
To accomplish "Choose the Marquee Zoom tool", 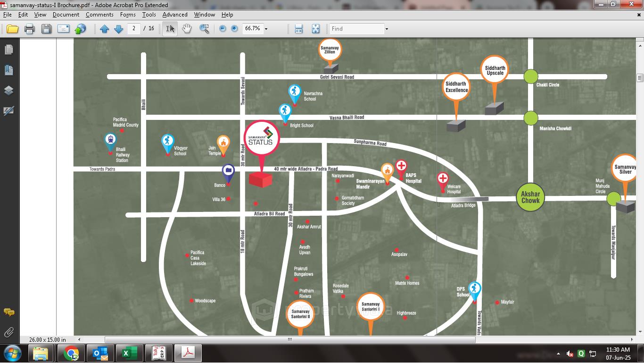I will click(x=204, y=29).
